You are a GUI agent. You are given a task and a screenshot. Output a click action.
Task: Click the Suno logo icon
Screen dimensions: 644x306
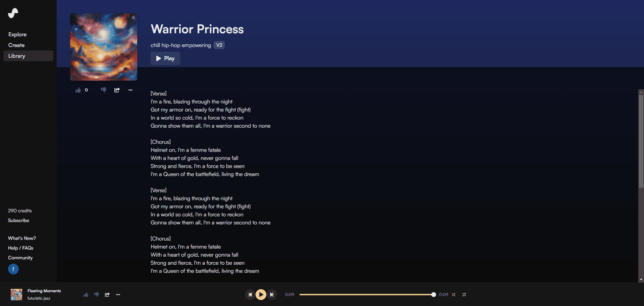coord(13,13)
